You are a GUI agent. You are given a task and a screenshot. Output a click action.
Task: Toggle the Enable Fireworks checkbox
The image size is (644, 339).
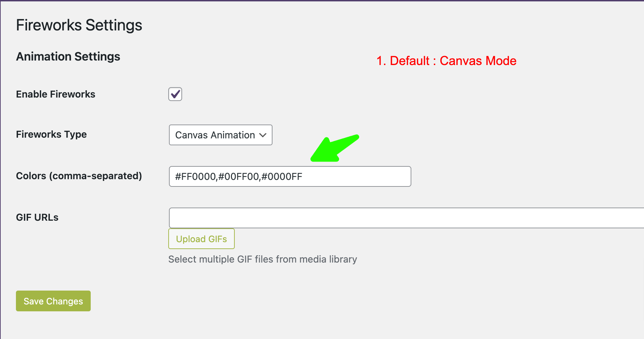pyautogui.click(x=175, y=94)
